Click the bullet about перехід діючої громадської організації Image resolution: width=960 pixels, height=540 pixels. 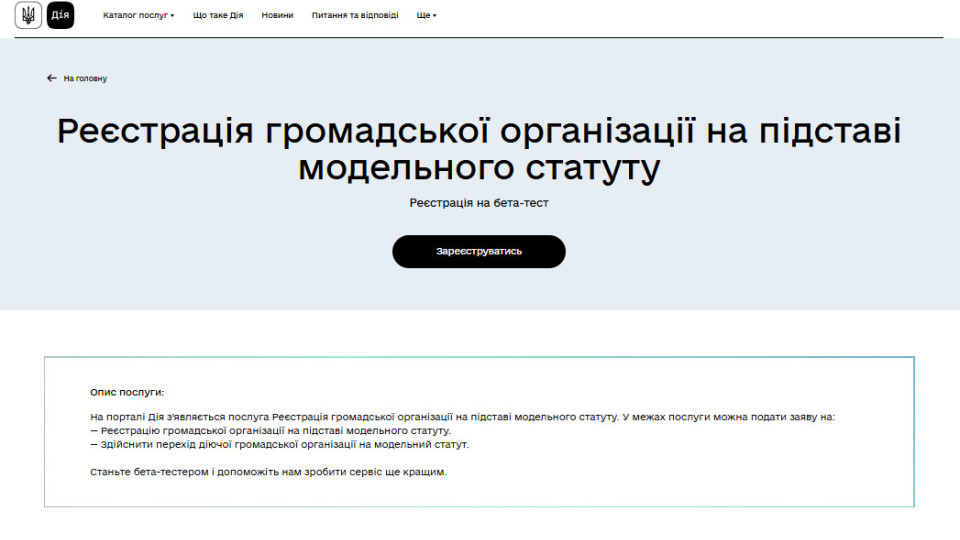click(279, 444)
